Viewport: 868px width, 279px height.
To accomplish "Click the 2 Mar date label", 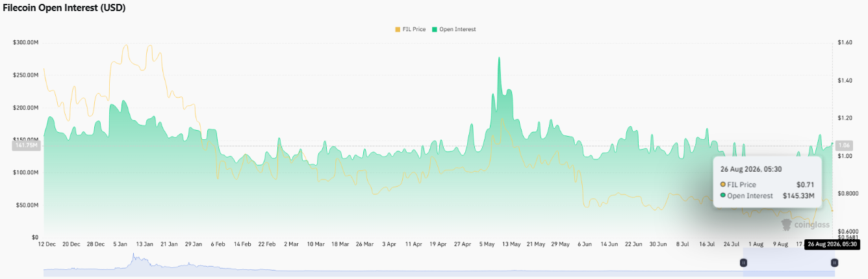I will point(291,245).
